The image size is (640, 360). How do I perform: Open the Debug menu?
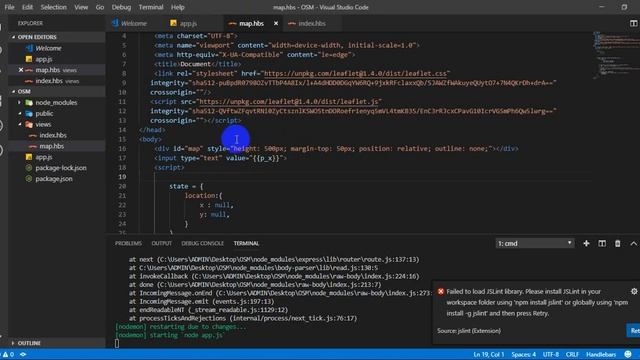(121, 7)
